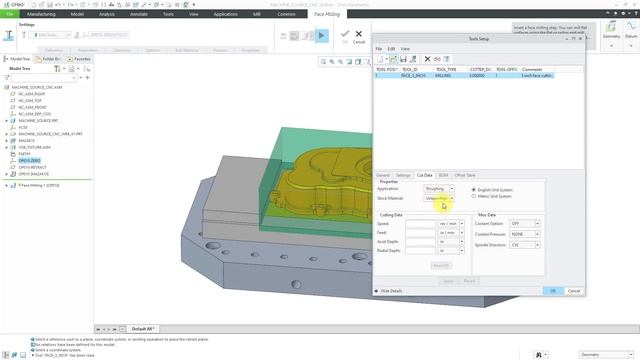Click the zoom out icon in graphics toolbar

(x=340, y=62)
